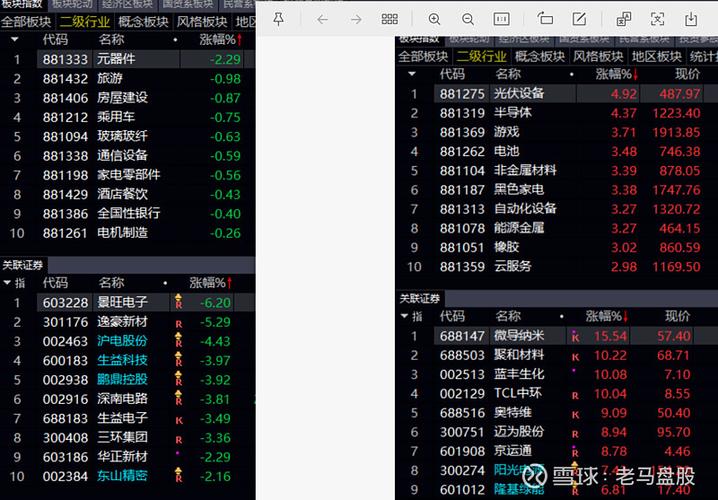Click the translate image icon in toolbar
The height and width of the screenshot is (500, 718).
tap(624, 19)
